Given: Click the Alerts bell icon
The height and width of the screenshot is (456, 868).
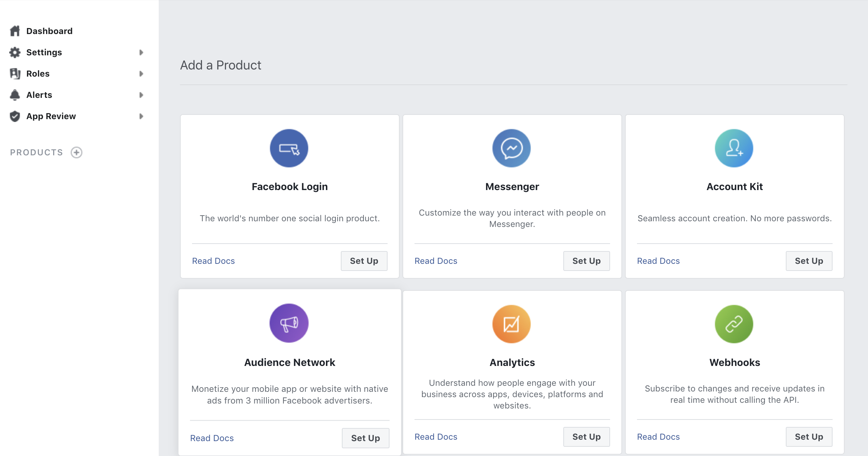Looking at the screenshot, I should click(x=15, y=95).
